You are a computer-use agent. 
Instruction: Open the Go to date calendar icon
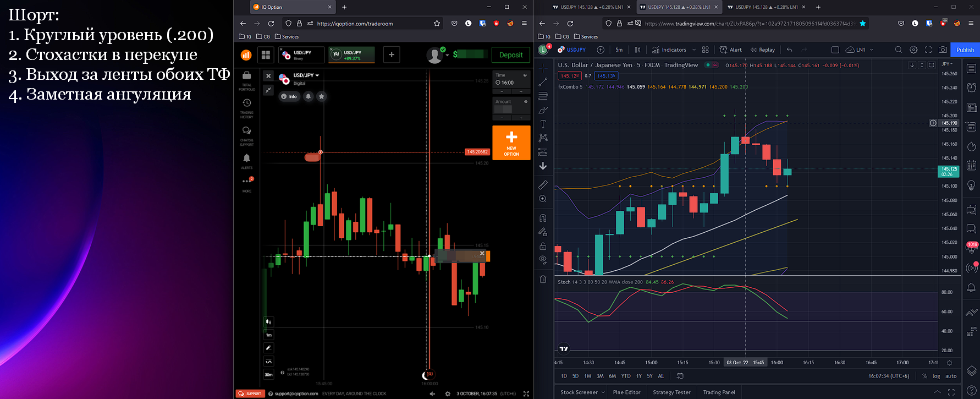(x=680, y=376)
